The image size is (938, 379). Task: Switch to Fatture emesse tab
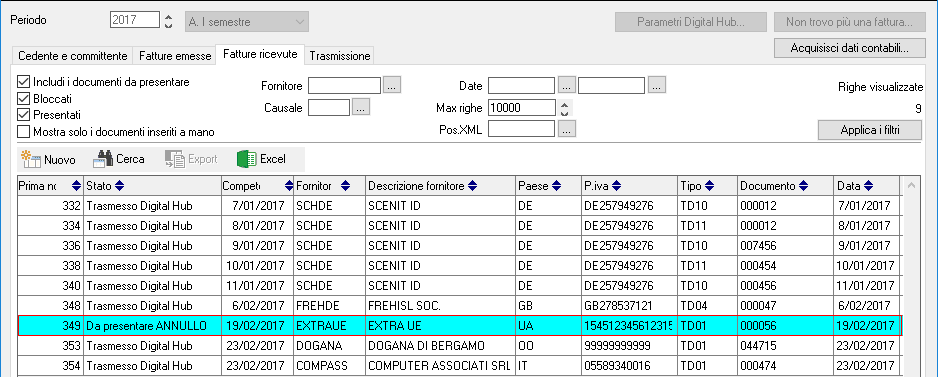point(175,56)
